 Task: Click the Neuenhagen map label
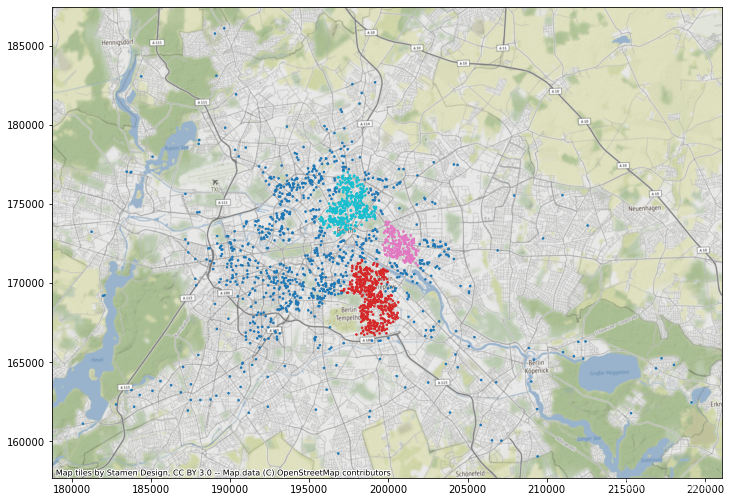point(645,208)
